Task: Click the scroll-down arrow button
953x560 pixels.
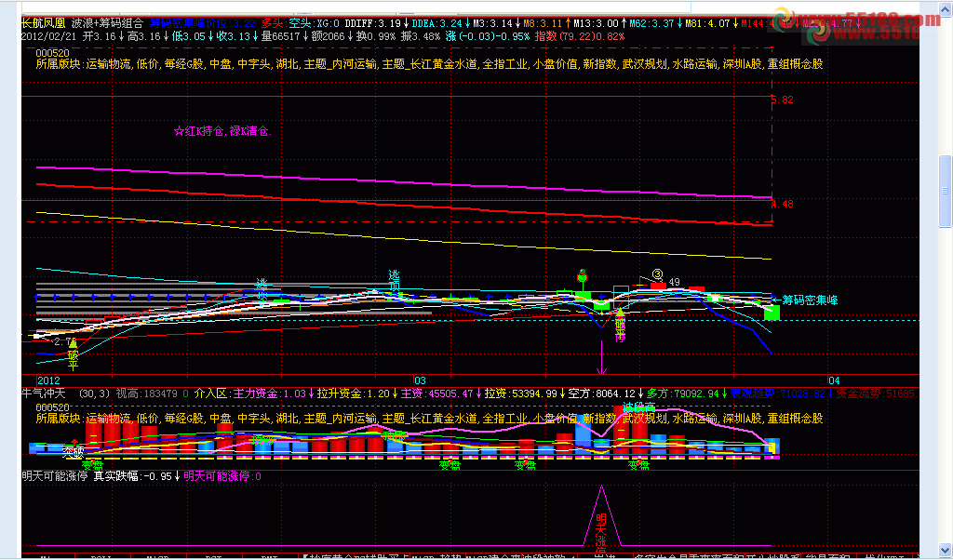Action: pyautogui.click(x=946, y=551)
